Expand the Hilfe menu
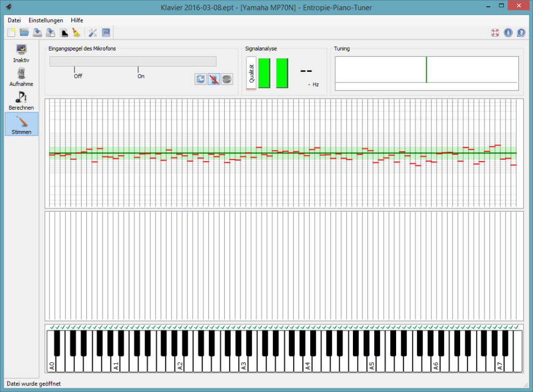Viewport: 533px width, 392px height. tap(77, 20)
